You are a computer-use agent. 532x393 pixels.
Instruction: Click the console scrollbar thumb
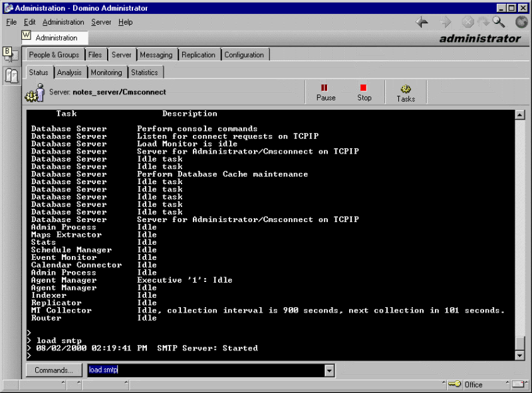click(x=520, y=342)
